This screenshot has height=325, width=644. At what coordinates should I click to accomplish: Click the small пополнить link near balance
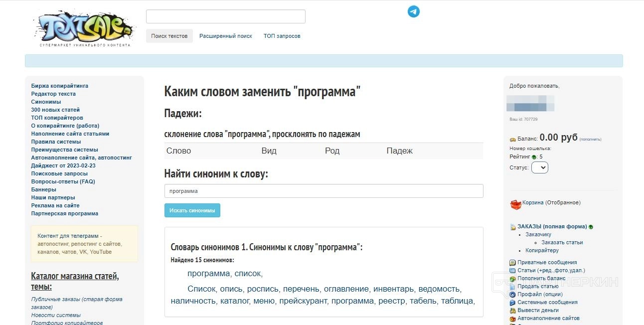tap(590, 140)
